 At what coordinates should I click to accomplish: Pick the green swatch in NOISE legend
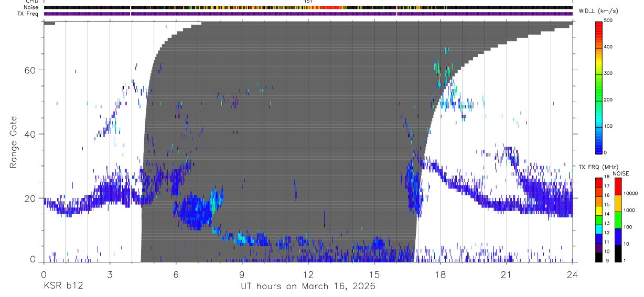point(617,219)
